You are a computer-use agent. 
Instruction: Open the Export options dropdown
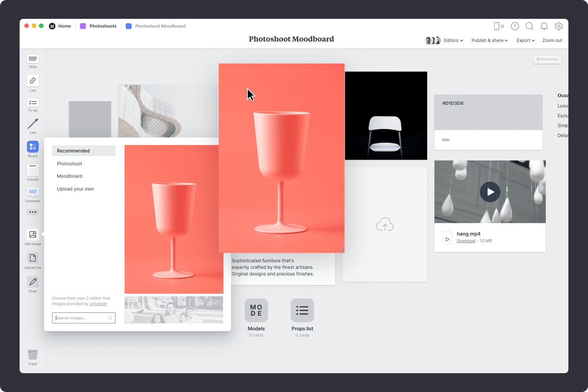525,40
